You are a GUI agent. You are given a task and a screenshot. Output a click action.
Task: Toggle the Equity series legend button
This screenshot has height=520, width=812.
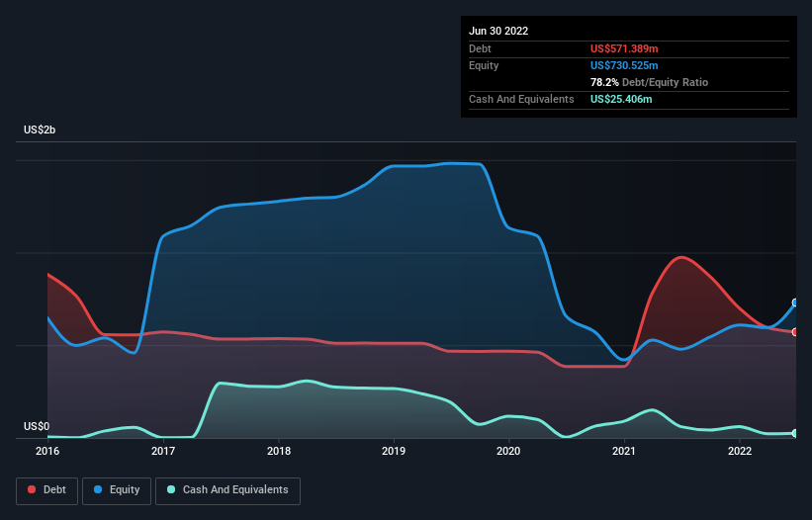[117, 490]
